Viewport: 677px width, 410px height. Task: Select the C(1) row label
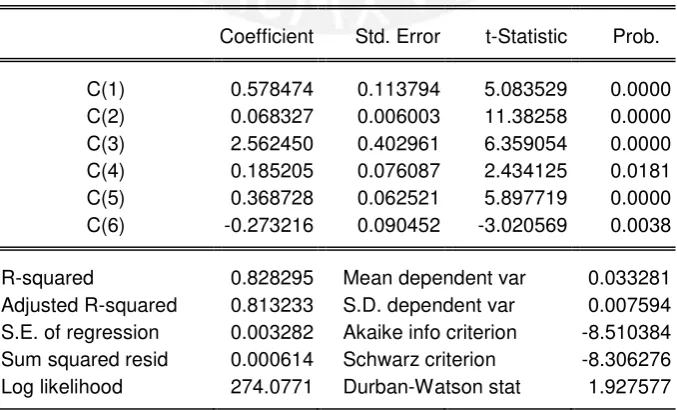click(105, 89)
